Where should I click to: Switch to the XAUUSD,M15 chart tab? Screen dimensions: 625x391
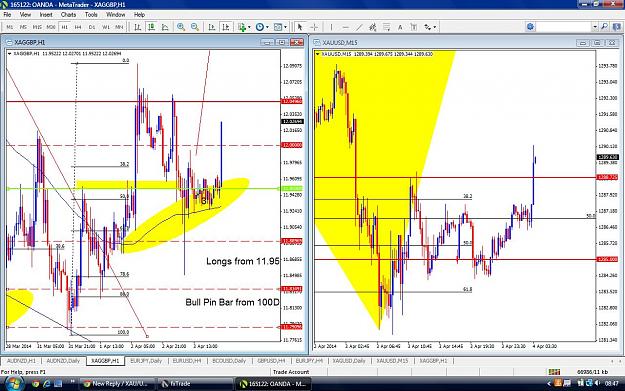(x=392, y=361)
